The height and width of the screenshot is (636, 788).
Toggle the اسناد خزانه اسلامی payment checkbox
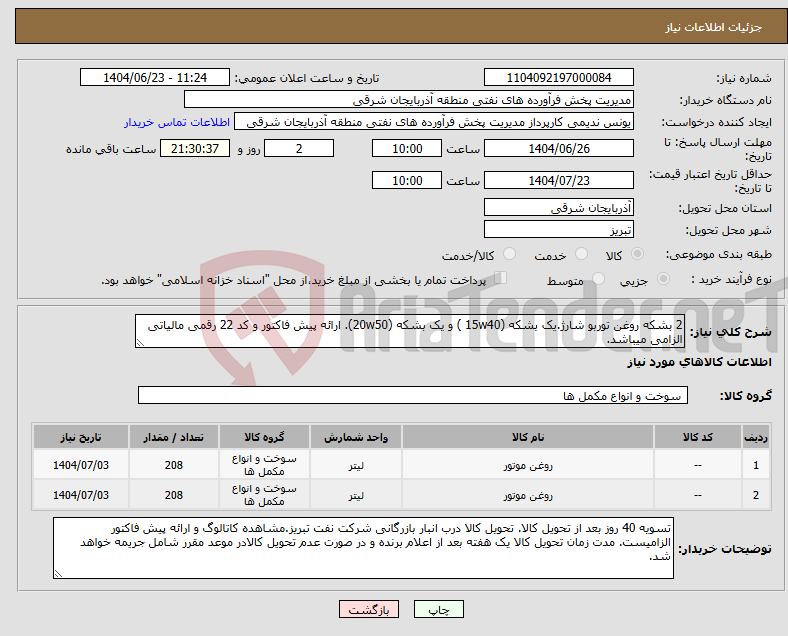point(501,277)
